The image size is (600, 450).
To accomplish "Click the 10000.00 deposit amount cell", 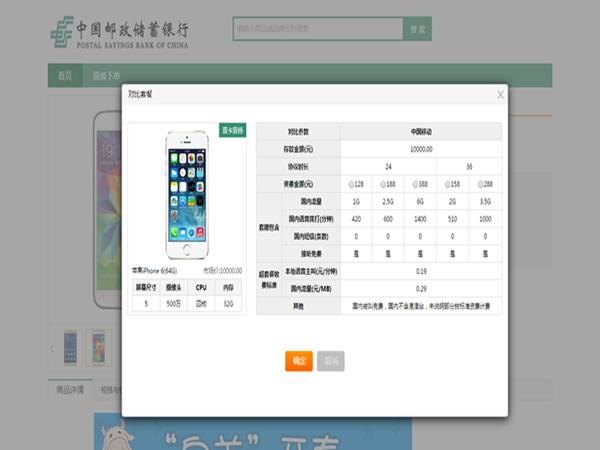I will coord(421,149).
